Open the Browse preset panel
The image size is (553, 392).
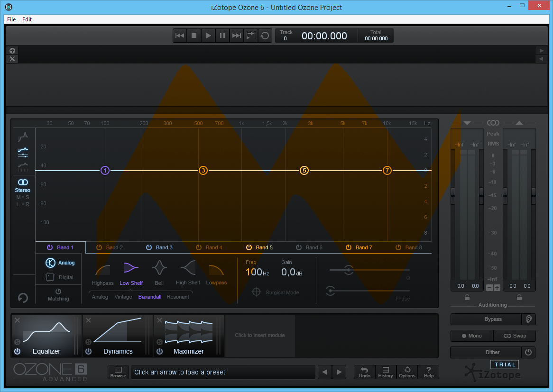(118, 372)
